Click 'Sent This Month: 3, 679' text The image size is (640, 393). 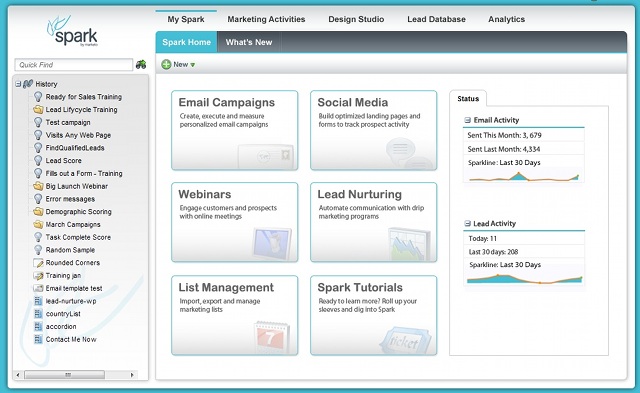pos(504,135)
